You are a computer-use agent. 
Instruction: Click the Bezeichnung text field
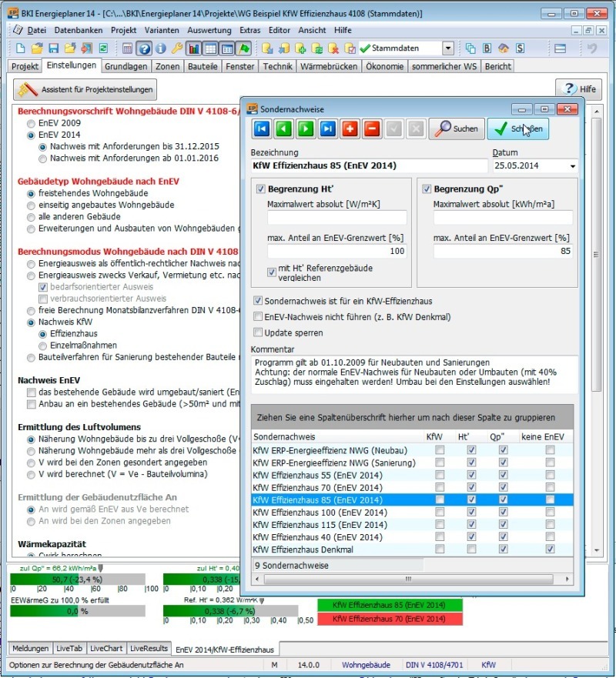coord(370,165)
